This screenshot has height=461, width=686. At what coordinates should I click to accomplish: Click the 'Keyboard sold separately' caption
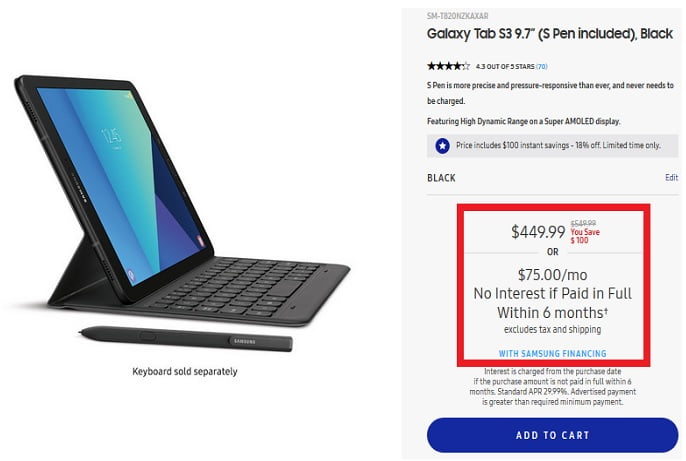(185, 372)
